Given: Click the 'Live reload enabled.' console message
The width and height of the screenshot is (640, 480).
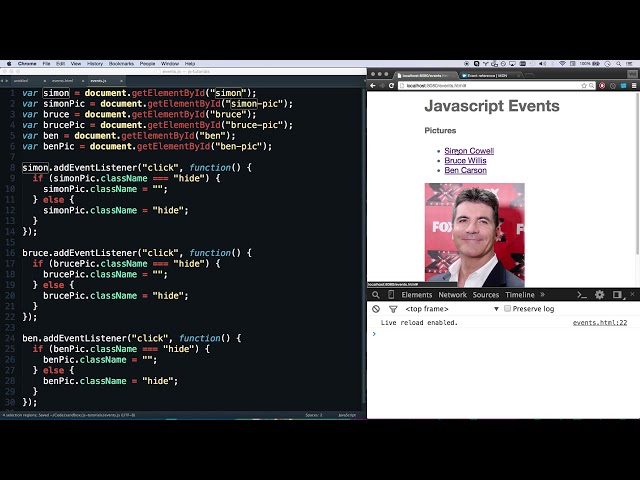Looking at the screenshot, I should click(x=419, y=322).
